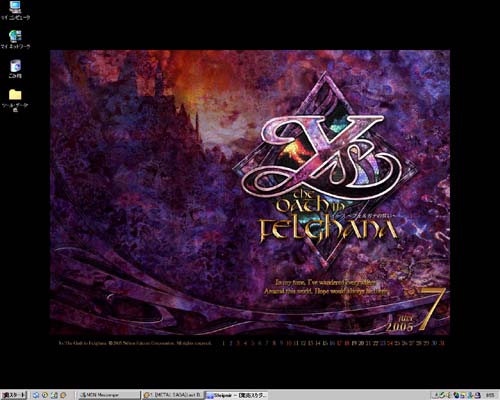
Task: Launch the orange quick launch icon
Action: (x=63, y=395)
